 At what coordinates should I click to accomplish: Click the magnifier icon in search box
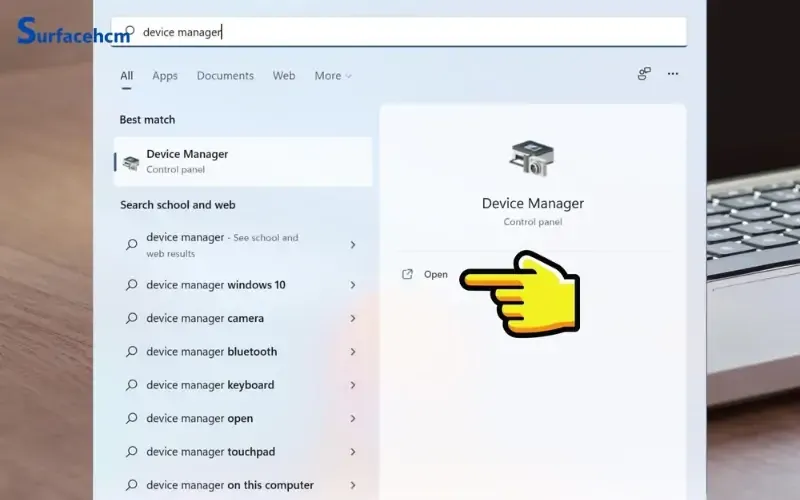[130, 31]
